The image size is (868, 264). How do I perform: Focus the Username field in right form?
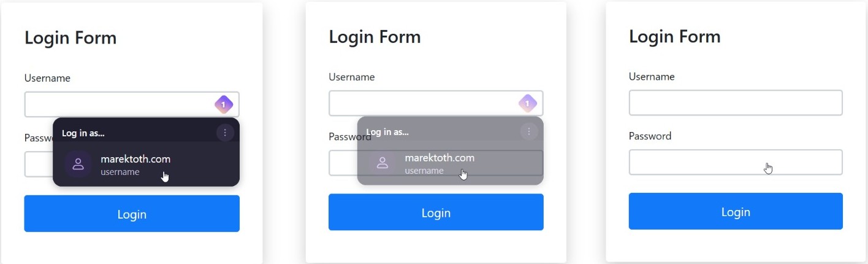tap(736, 103)
